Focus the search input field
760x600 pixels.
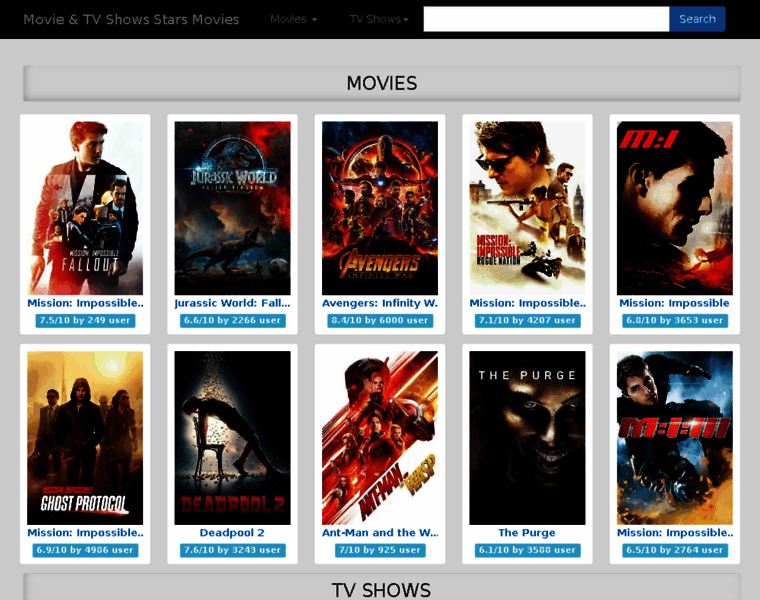coord(546,19)
